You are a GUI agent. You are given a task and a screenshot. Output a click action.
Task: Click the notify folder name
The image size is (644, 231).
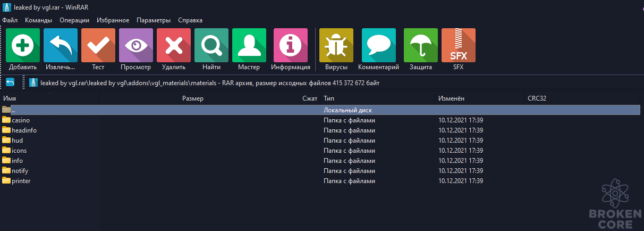20,171
